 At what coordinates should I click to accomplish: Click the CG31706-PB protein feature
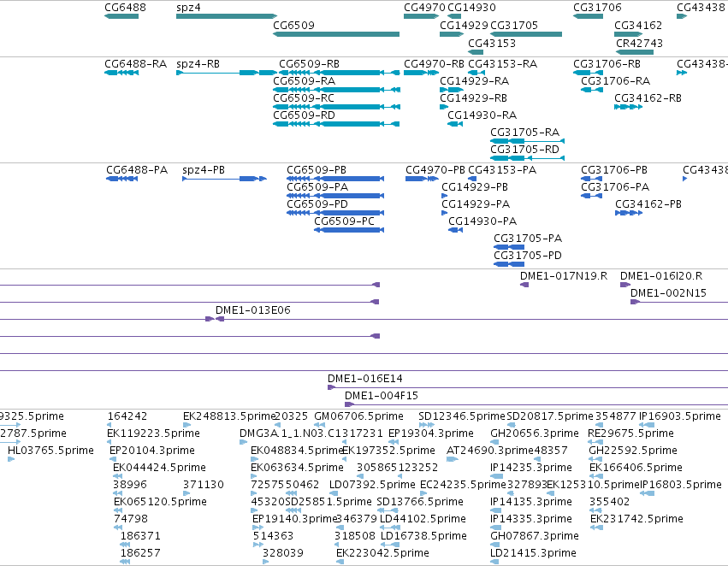coord(592,179)
